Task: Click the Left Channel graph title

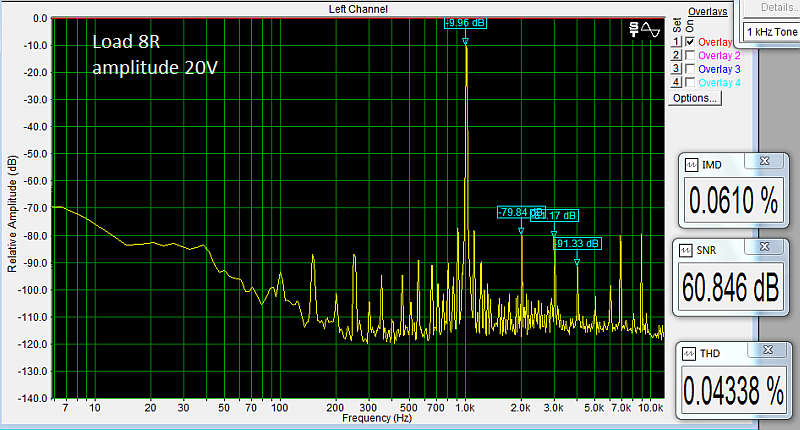Action: coord(358,9)
